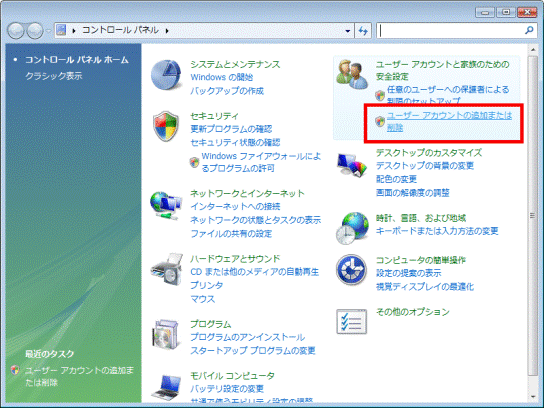The height and width of the screenshot is (408, 544).
Task: Open ハードウェアとサウンド category
Action: 235,258
